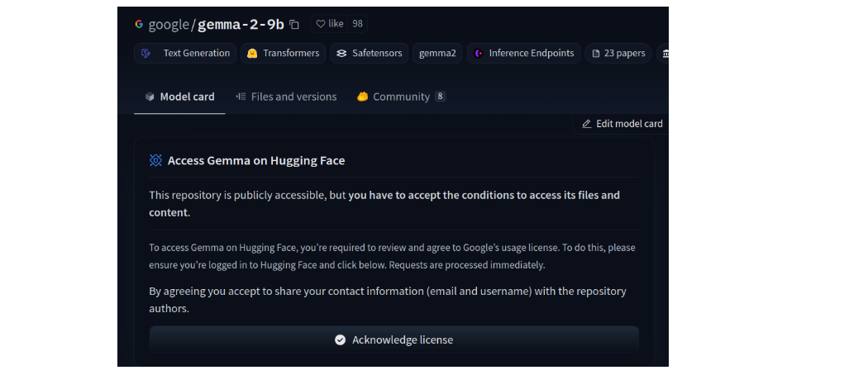This screenshot has height=375, width=868.
Task: Select the Safetensors tag
Action: [370, 53]
